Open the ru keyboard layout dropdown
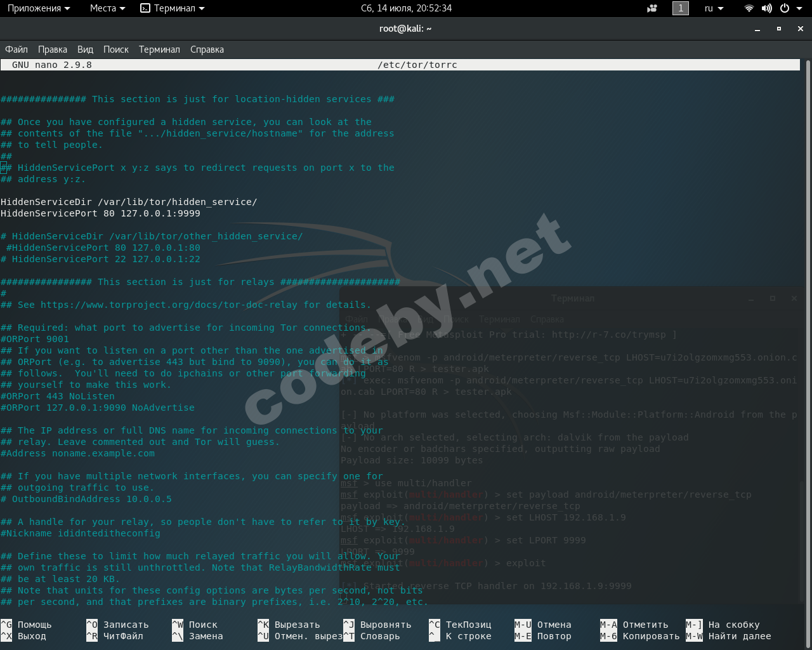Screen dimensions: 812x650 714,8
